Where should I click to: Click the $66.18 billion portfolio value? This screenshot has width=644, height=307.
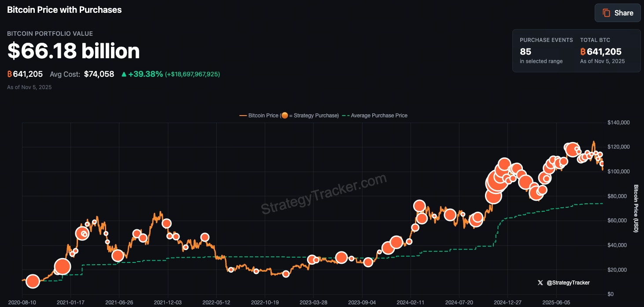pos(74,51)
